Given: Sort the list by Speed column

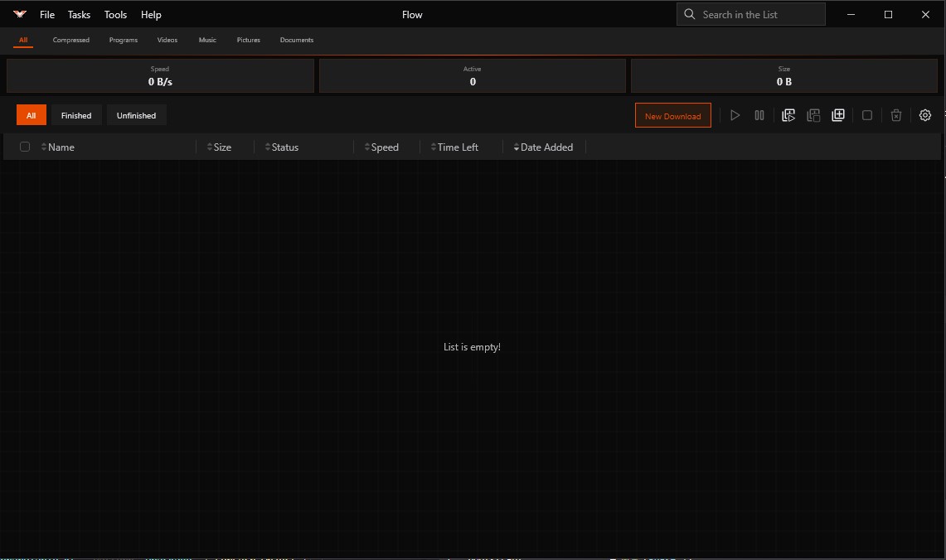Looking at the screenshot, I should click(x=381, y=147).
